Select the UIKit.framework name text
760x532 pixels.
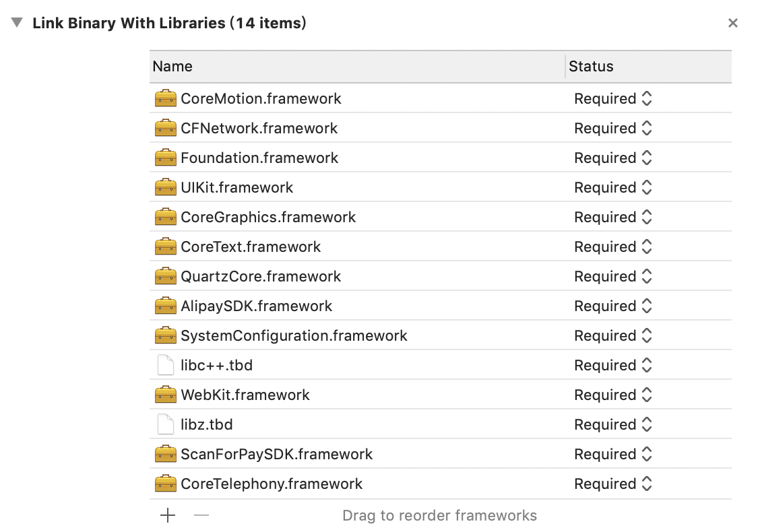click(x=237, y=187)
